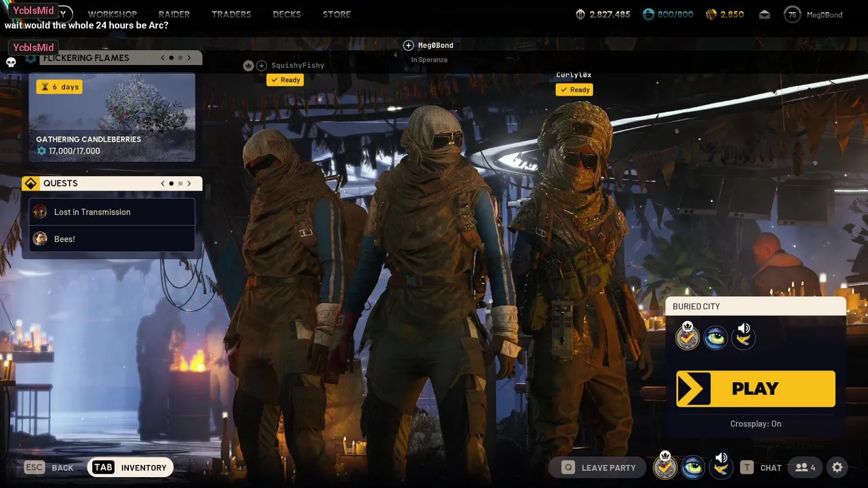Go to previous Quests page arrow
Screen dimensions: 868x488
(x=163, y=183)
